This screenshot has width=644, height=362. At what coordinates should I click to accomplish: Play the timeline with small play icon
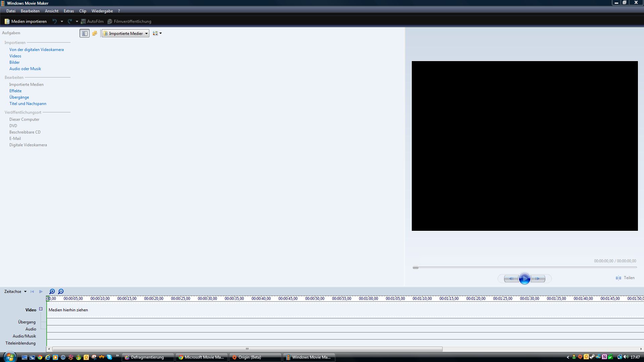click(41, 292)
